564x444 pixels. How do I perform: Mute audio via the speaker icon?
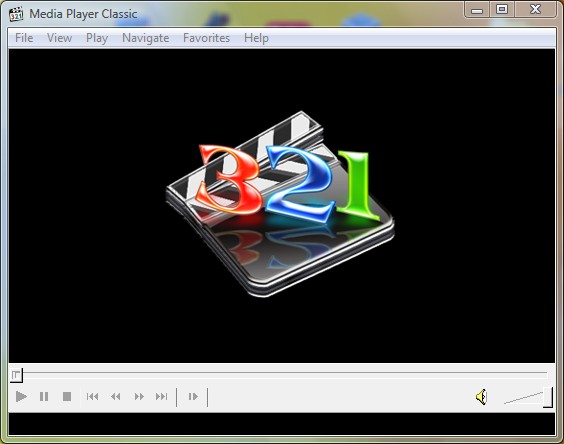tap(481, 397)
